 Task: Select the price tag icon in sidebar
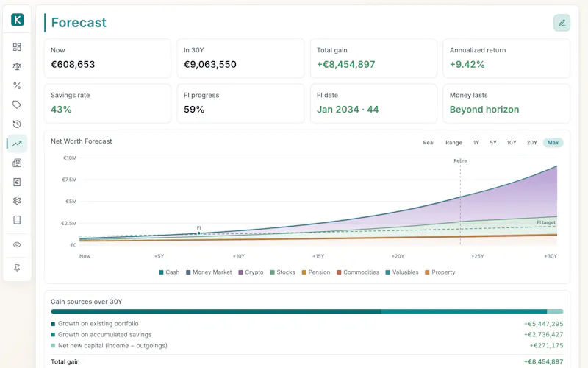click(x=17, y=105)
